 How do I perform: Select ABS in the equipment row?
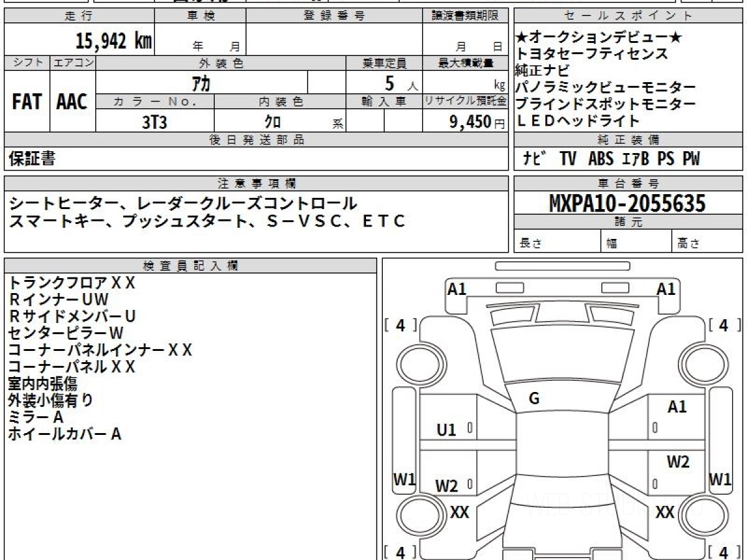(600, 159)
